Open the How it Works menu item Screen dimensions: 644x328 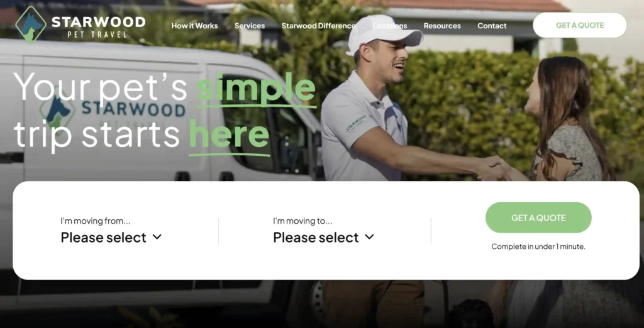[x=195, y=26]
